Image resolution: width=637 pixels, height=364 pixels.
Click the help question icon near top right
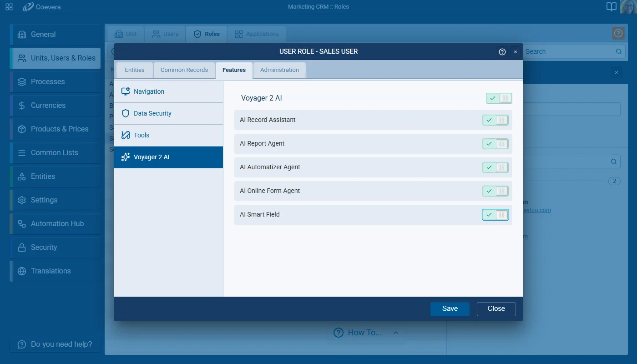(x=618, y=33)
